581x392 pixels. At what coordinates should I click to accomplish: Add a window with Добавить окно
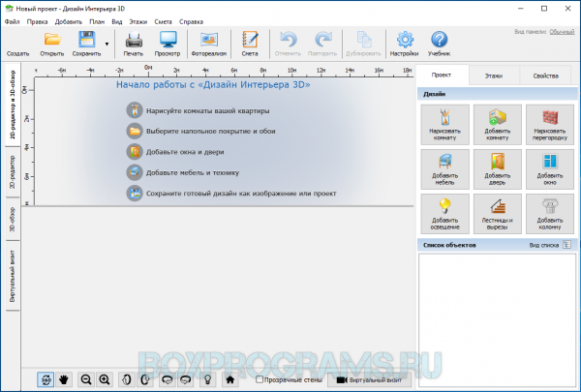[x=550, y=169]
